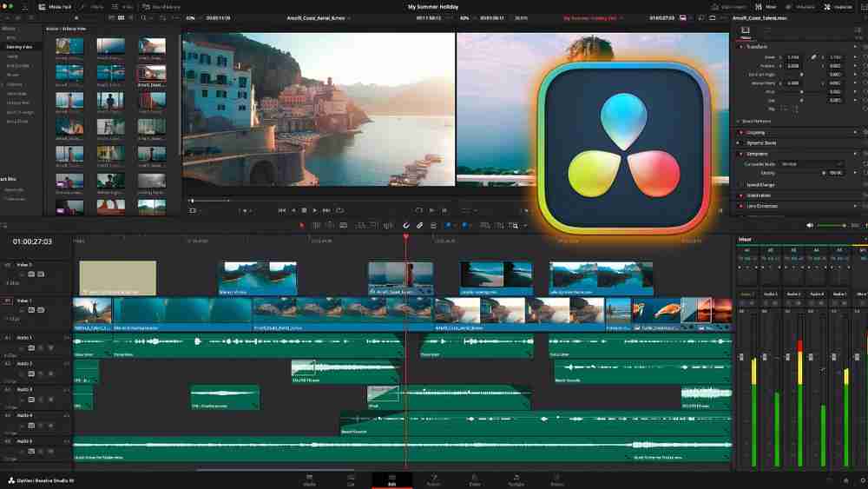Switch to the Color page tab
The height and width of the screenshot is (489, 868).
tap(475, 479)
